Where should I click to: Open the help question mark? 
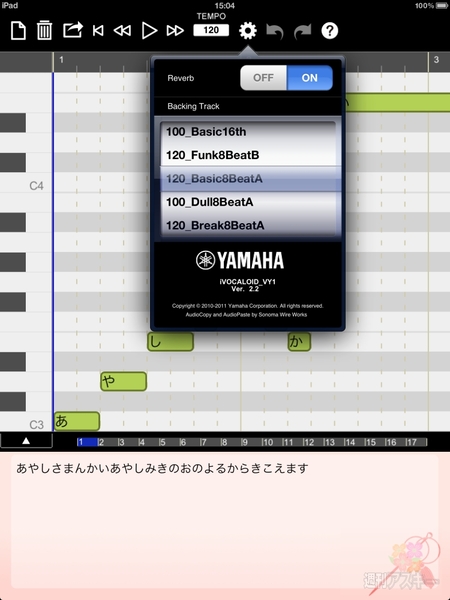pos(329,31)
